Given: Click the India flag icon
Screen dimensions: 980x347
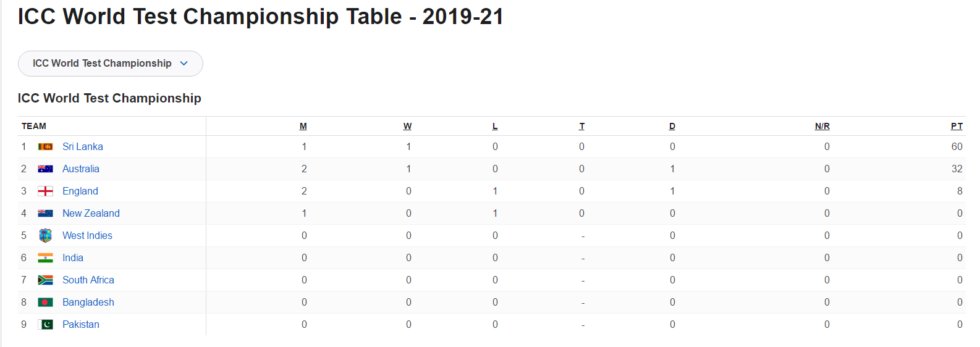Looking at the screenshot, I should click(45, 258).
